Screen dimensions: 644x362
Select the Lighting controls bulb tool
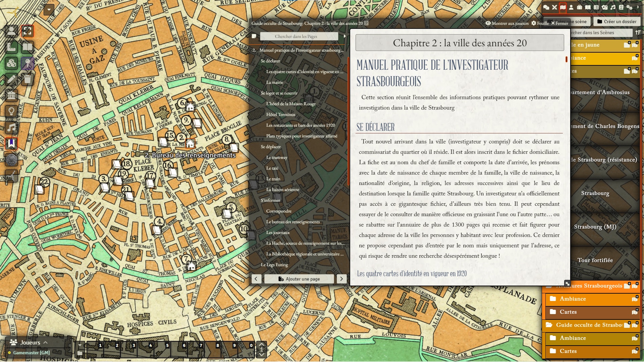11,111
